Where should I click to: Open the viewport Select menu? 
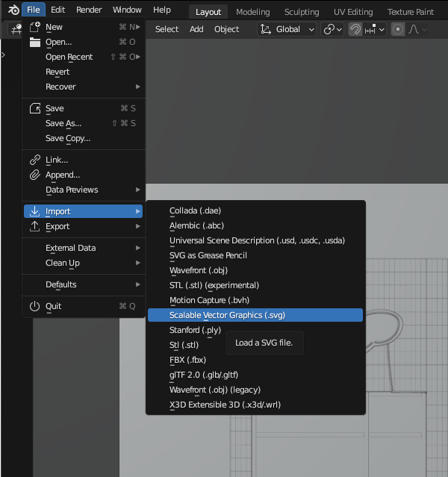point(167,29)
